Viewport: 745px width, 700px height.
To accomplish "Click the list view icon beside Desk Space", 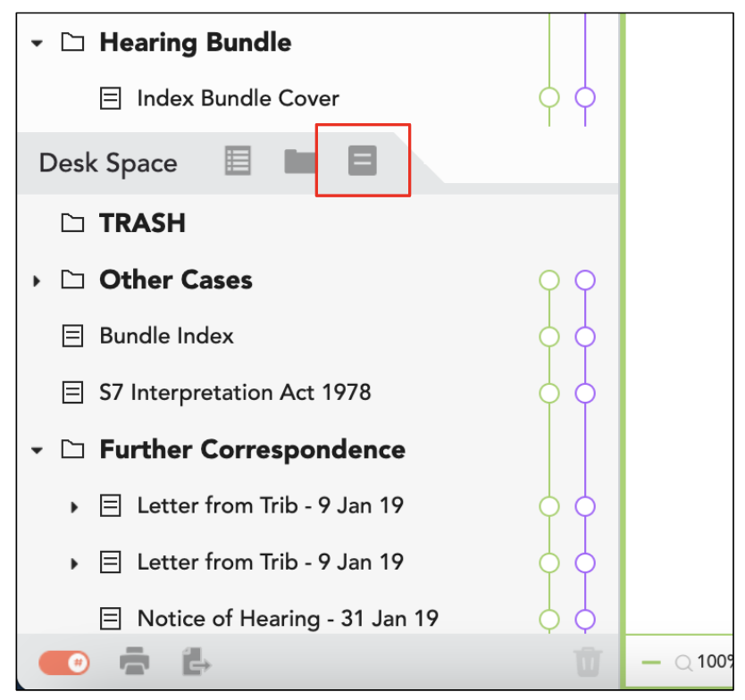I will 238,161.
